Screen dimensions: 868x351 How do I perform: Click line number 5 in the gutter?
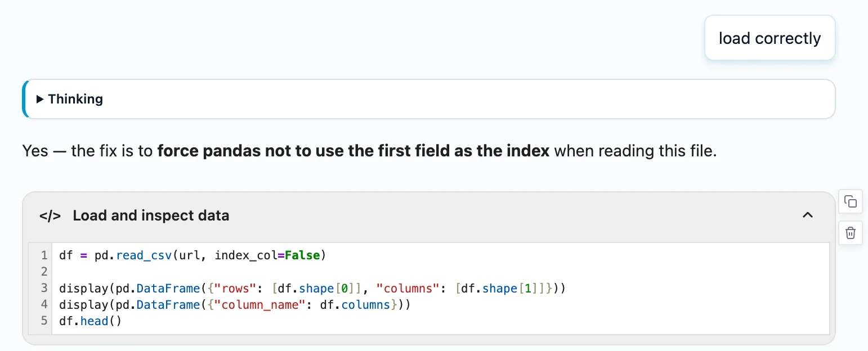coord(44,321)
